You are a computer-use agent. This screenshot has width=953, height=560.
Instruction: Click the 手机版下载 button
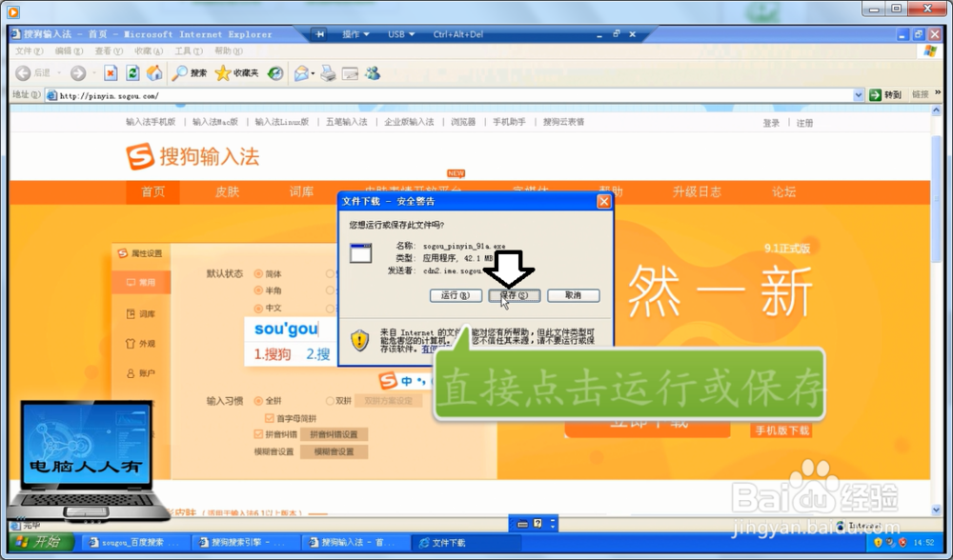[781, 430]
